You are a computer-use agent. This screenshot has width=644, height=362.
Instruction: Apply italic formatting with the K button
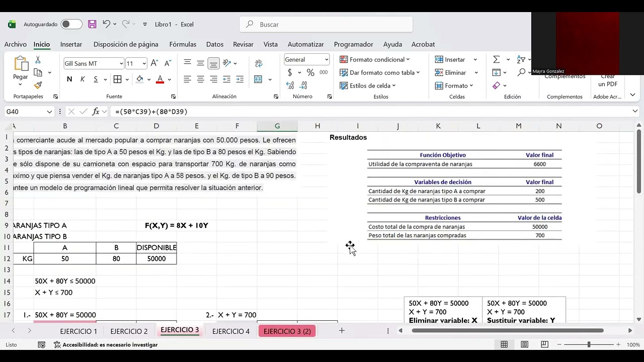pyautogui.click(x=83, y=79)
